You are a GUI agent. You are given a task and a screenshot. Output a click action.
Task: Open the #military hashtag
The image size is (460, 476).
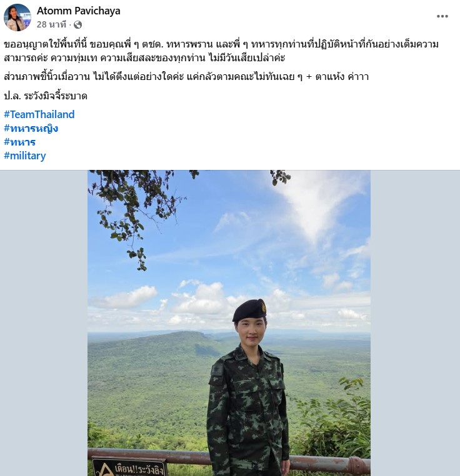click(25, 156)
